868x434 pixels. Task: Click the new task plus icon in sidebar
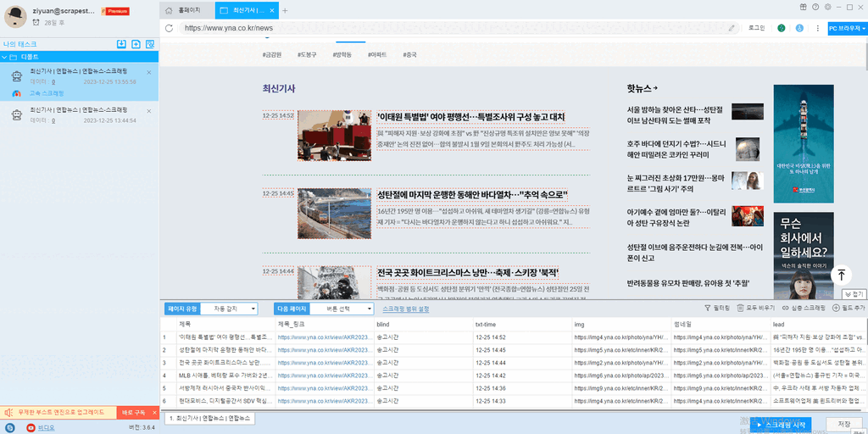tap(136, 44)
